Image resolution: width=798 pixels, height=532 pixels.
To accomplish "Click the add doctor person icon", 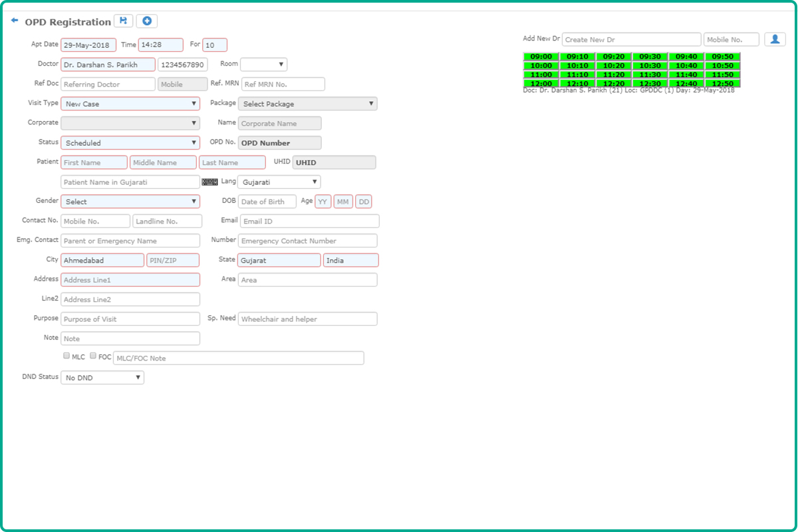I will 775,39.
